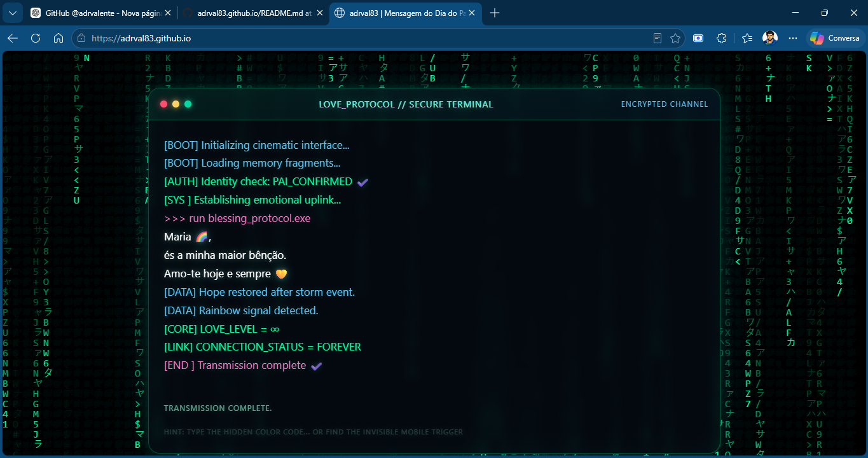
Task: Click Establishing emotional uplink line
Action: pyautogui.click(x=252, y=200)
